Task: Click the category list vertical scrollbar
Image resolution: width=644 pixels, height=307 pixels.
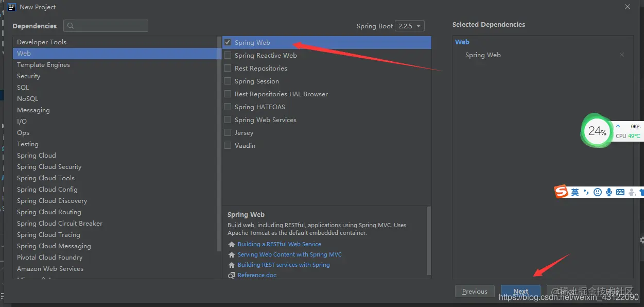Action: point(220,144)
